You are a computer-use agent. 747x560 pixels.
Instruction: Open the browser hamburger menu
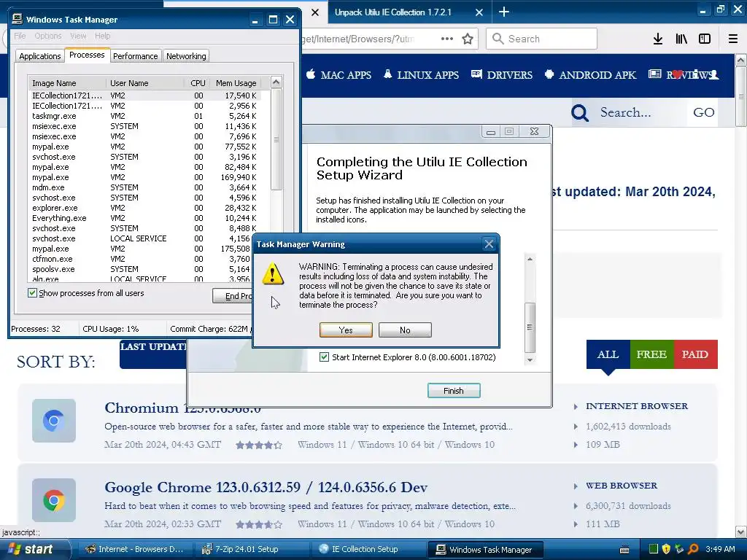click(x=732, y=39)
